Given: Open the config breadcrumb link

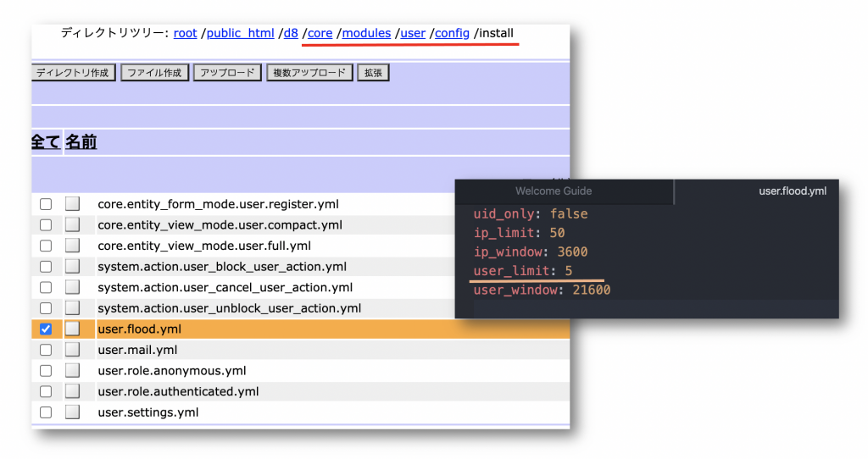Looking at the screenshot, I should tap(453, 33).
